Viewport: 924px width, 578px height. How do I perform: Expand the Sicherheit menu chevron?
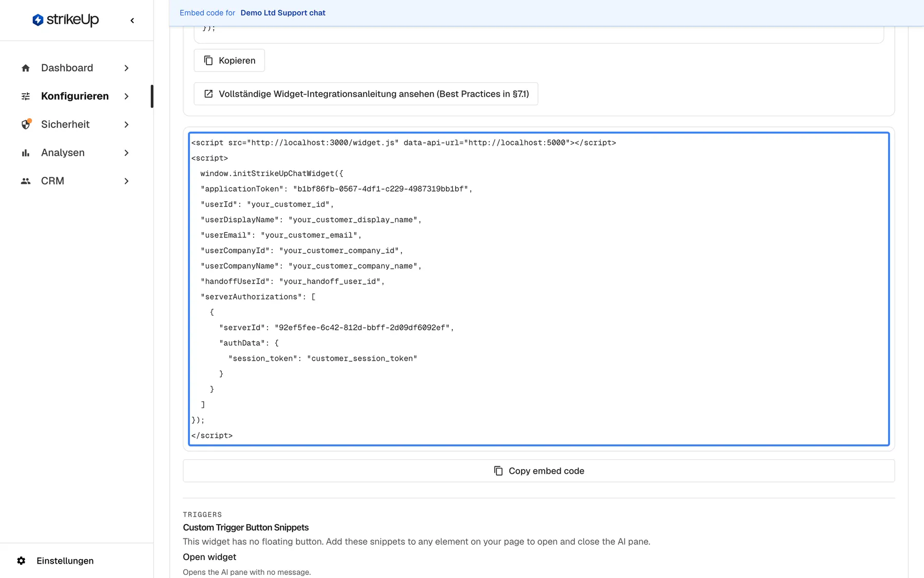(x=126, y=124)
